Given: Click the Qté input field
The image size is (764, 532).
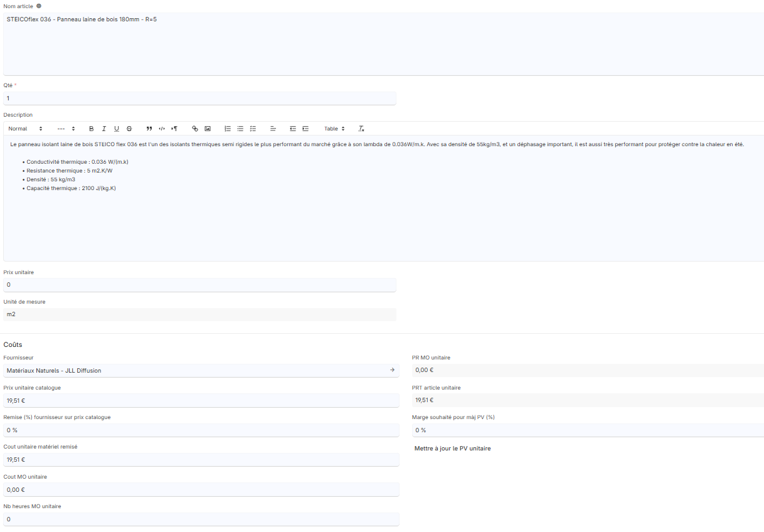Looking at the screenshot, I should [199, 98].
